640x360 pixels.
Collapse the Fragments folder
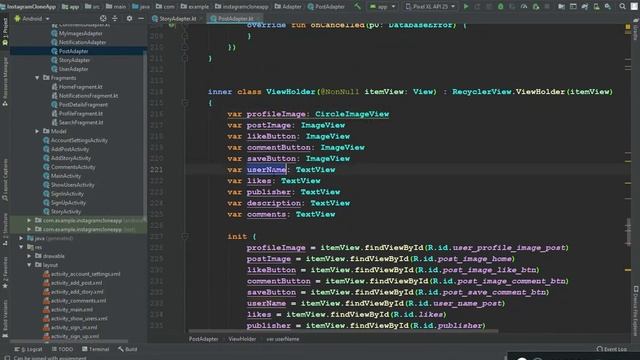[x=37, y=78]
